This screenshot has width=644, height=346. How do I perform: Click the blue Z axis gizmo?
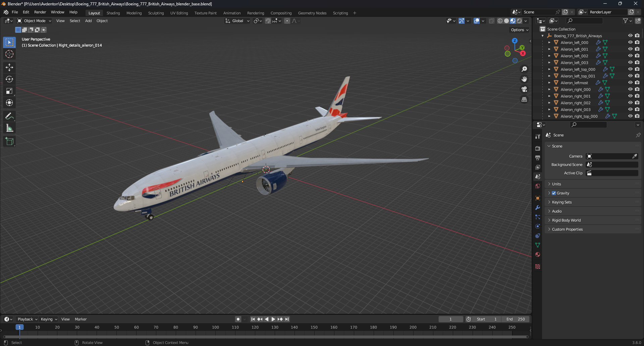[515, 41]
